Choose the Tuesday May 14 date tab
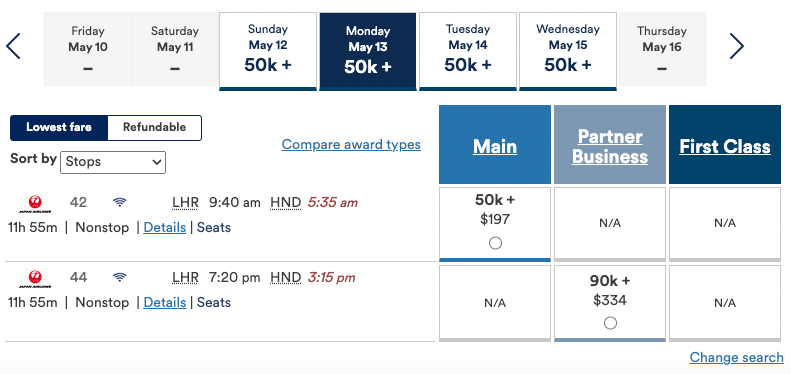The height and width of the screenshot is (374, 791). click(x=468, y=51)
